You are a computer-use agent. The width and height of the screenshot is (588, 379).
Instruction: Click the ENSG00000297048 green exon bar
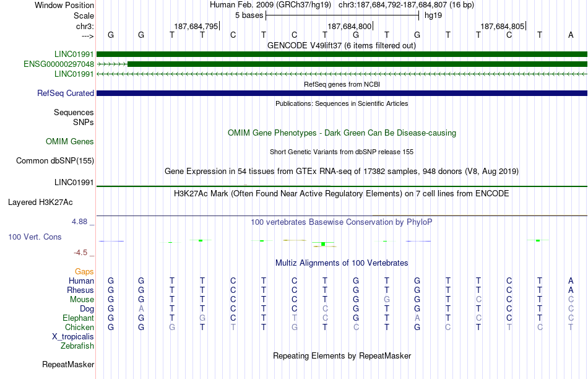click(x=357, y=64)
